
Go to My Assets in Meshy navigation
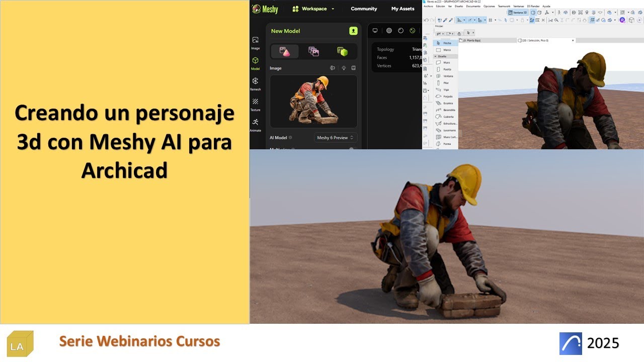[x=403, y=9]
